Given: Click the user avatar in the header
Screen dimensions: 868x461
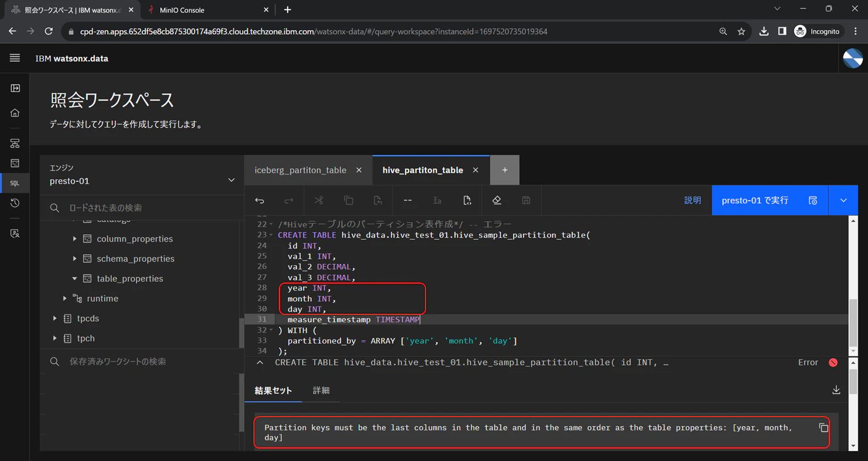Looking at the screenshot, I should point(853,58).
